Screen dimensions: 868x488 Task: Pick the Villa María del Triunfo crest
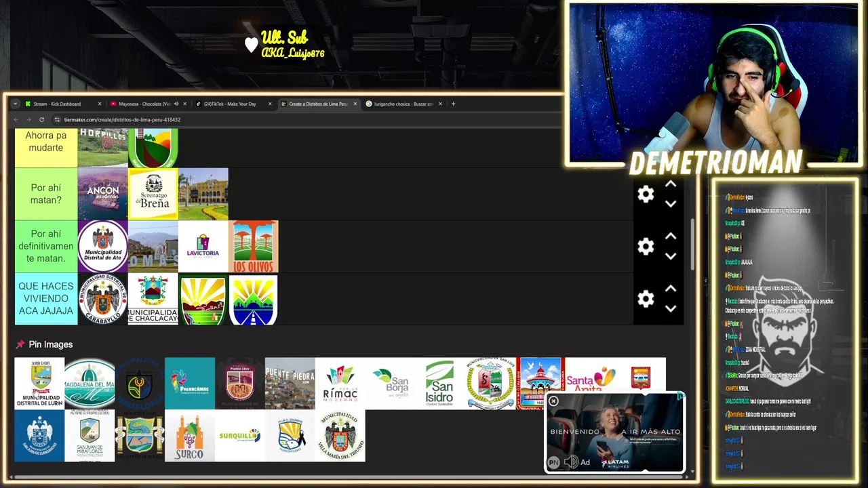340,435
